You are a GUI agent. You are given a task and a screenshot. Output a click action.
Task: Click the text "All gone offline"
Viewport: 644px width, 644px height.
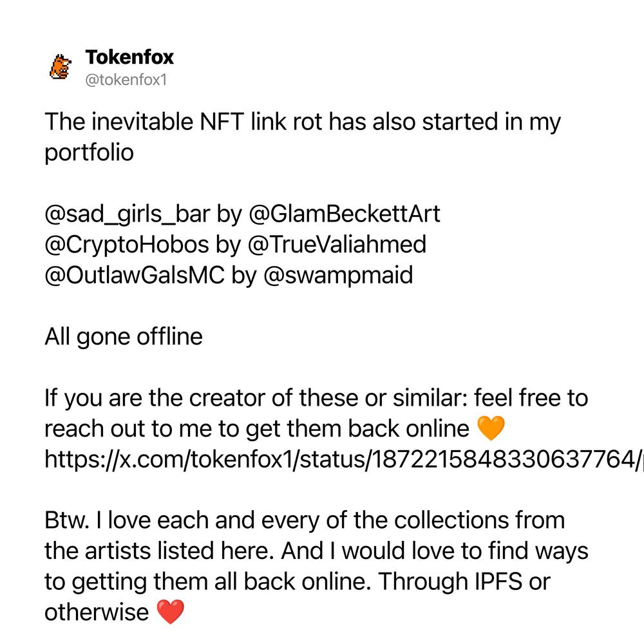(124, 337)
